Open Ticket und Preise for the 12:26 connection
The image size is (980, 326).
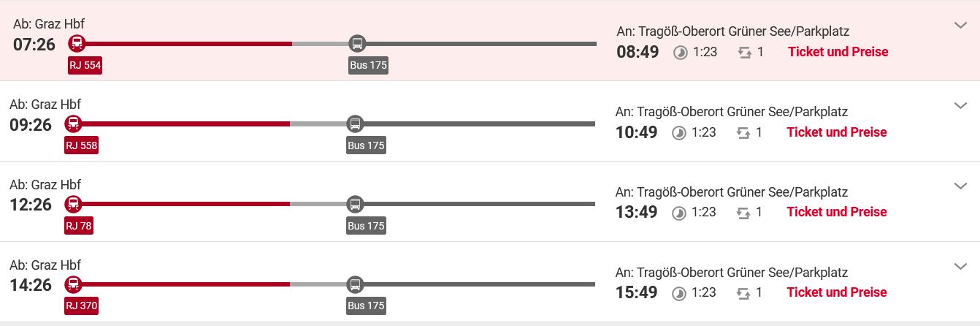pos(837,212)
